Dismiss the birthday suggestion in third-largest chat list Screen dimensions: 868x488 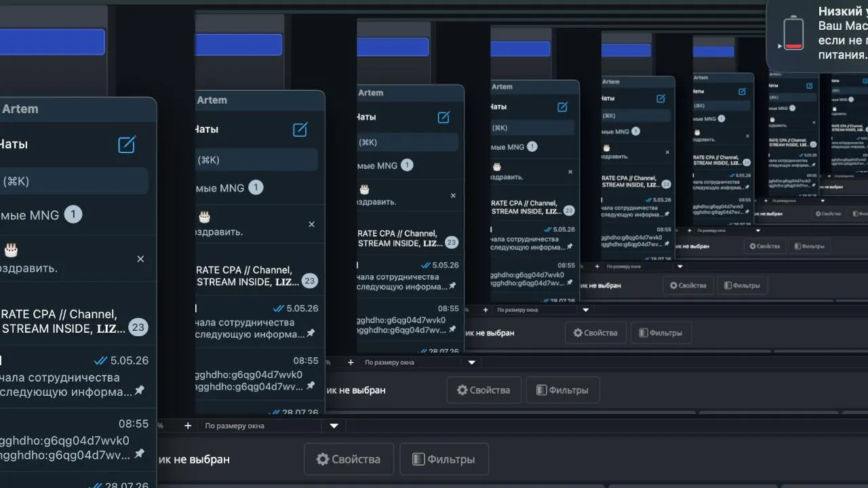[x=453, y=195]
